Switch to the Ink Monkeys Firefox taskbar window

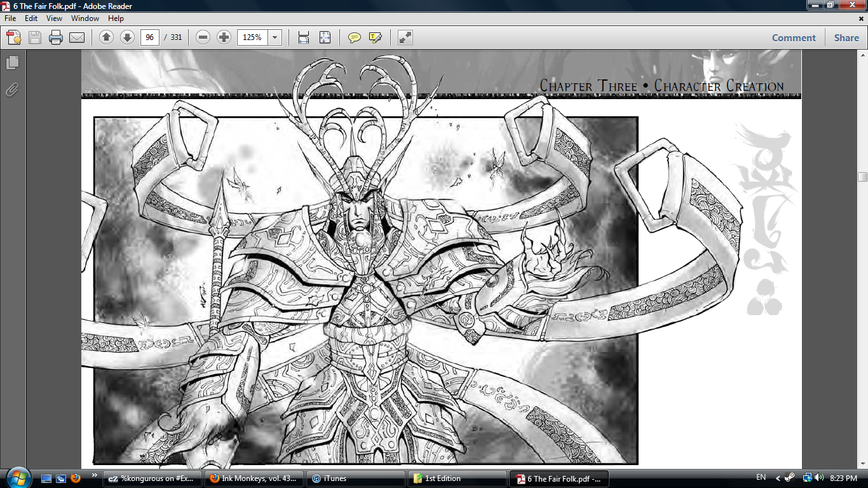coord(254,478)
